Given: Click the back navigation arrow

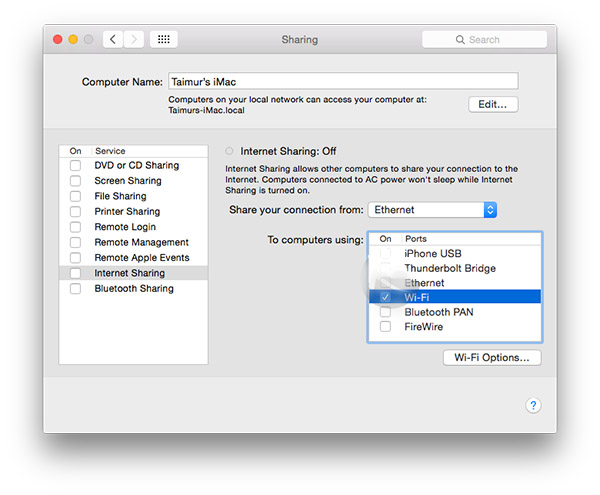Looking at the screenshot, I should click(113, 40).
